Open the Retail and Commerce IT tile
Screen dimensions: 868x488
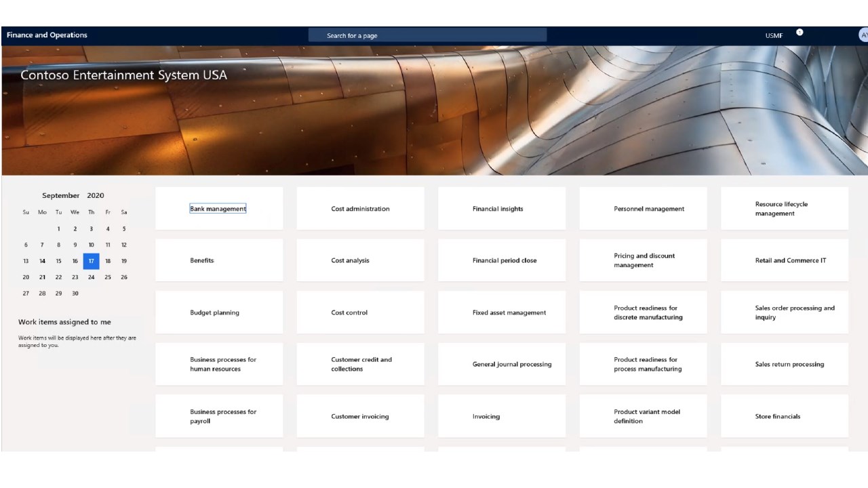pos(785,260)
